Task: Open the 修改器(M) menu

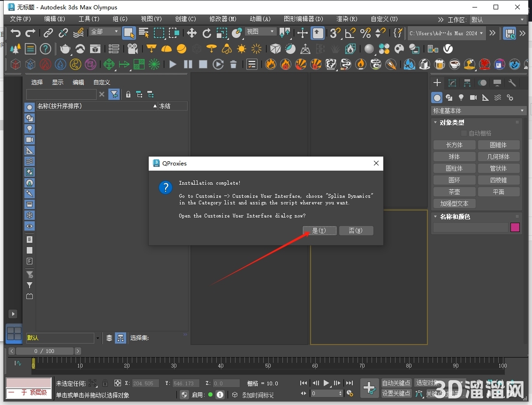Action: (222, 19)
